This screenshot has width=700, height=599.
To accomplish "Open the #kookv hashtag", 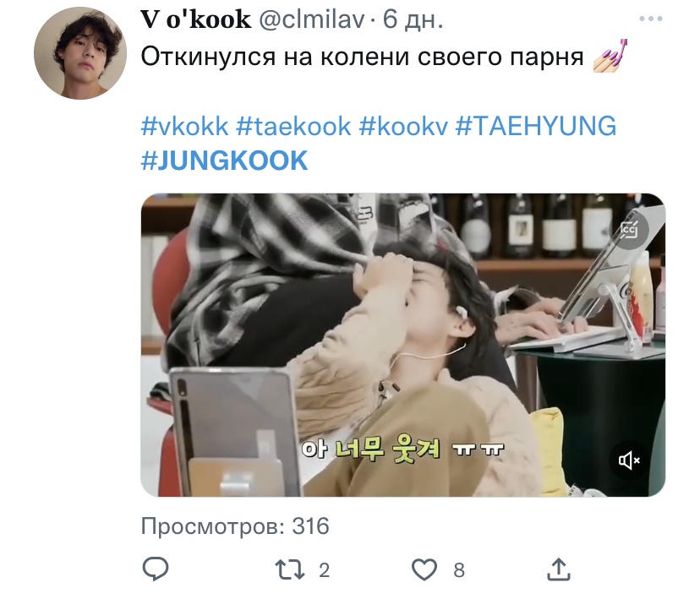I will [403, 126].
